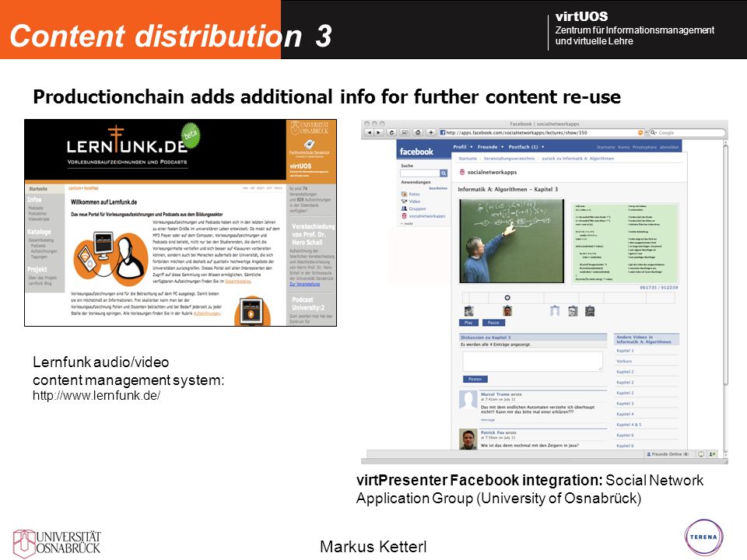Image resolution: width=747 pixels, height=560 pixels.
Task: Click the home icon in the browser toolbar
Action: point(418,132)
